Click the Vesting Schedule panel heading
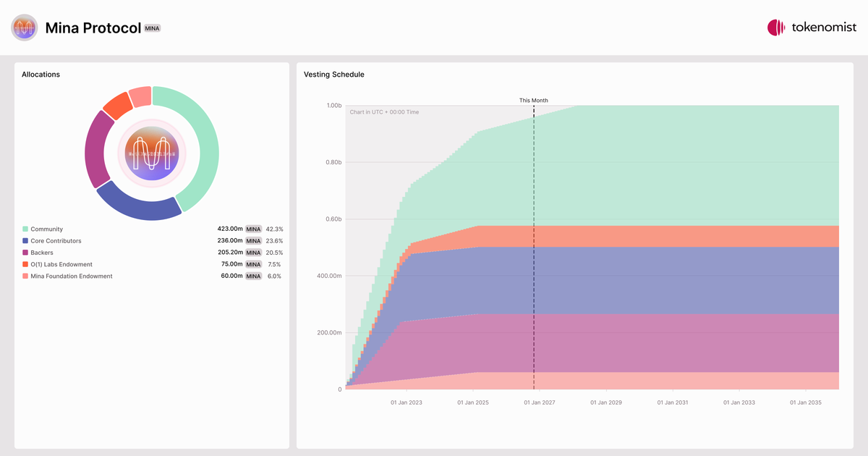 334,75
